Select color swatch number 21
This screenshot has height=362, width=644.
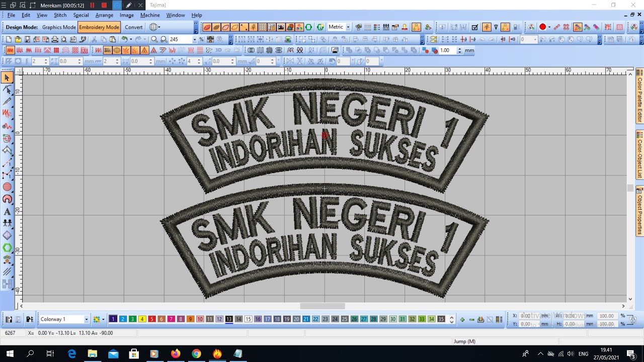[x=306, y=319]
